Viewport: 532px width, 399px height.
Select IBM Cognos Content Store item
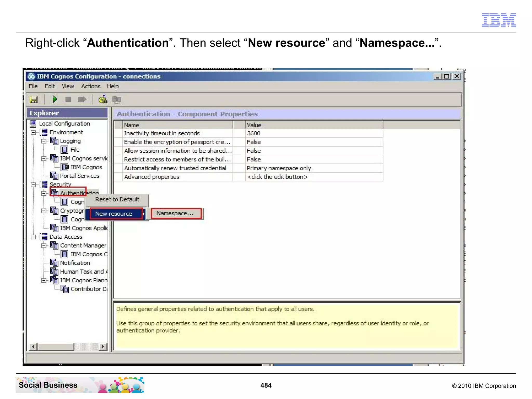tap(89, 254)
